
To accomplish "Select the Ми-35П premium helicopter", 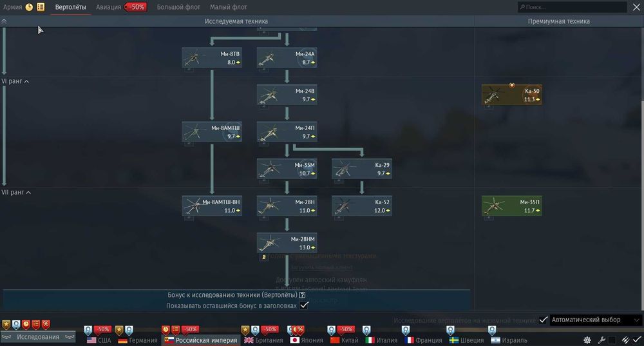I will (x=511, y=206).
